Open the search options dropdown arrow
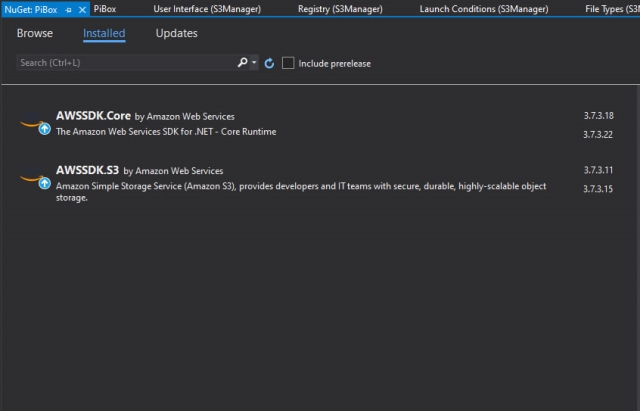 coord(254,62)
